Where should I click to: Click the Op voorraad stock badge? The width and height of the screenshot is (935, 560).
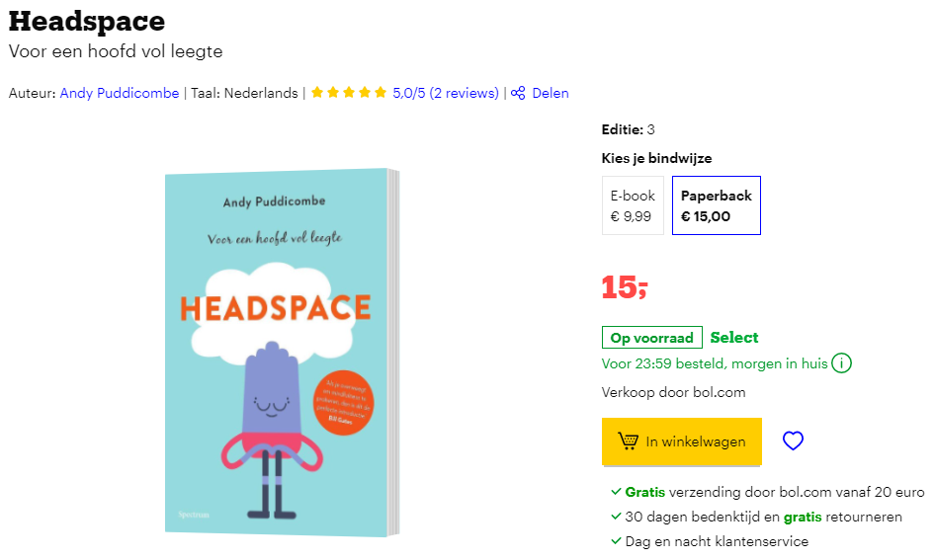pos(651,338)
